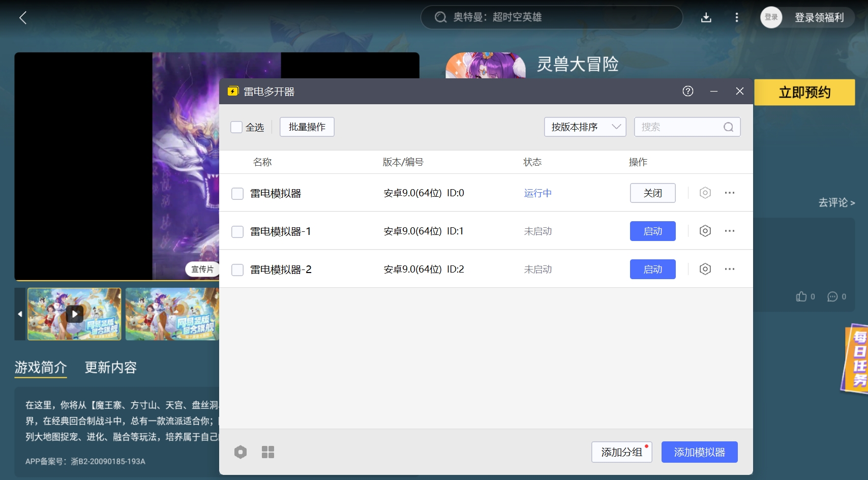Click the 名称 column header
Viewport: 868px width, 480px height.
pos(262,162)
